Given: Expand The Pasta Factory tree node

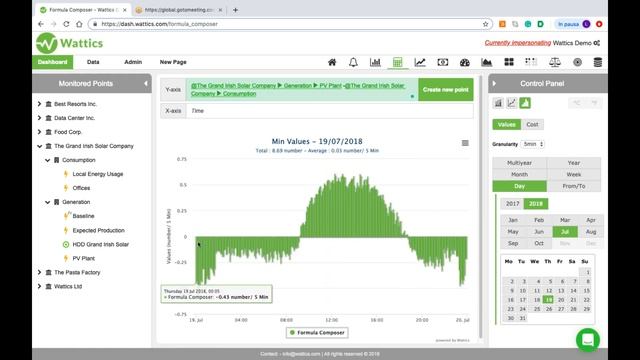Looking at the screenshot, I should [x=40, y=272].
